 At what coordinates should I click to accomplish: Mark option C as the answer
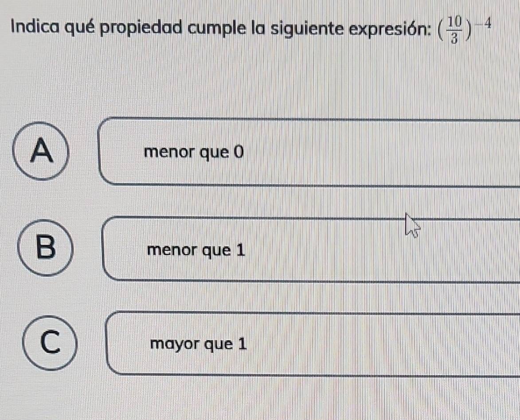(x=50, y=343)
